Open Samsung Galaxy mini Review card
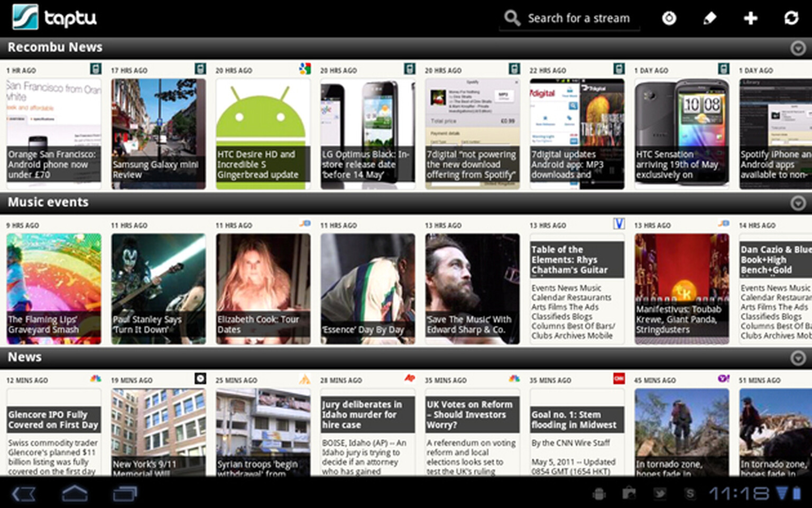This screenshot has width=812, height=508. (159, 134)
